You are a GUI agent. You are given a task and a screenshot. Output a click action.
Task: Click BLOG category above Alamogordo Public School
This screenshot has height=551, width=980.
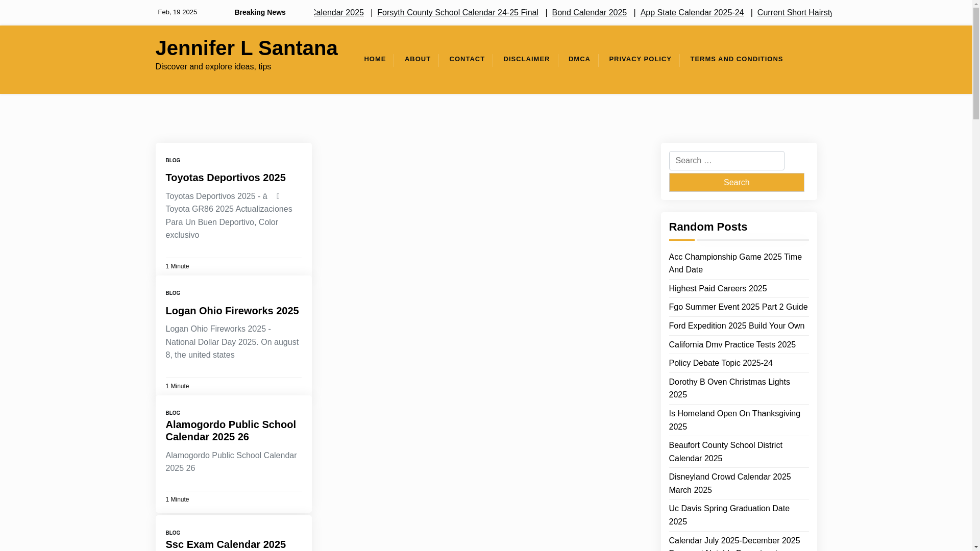click(x=173, y=413)
